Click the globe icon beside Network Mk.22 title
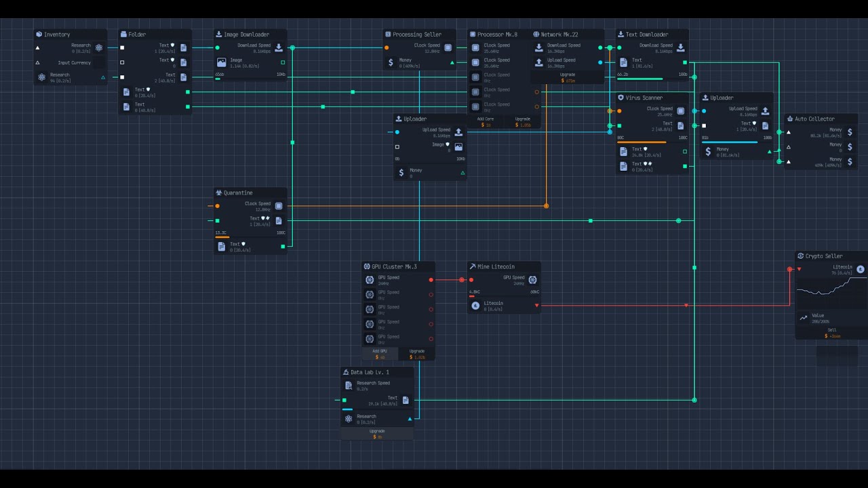 (536, 35)
